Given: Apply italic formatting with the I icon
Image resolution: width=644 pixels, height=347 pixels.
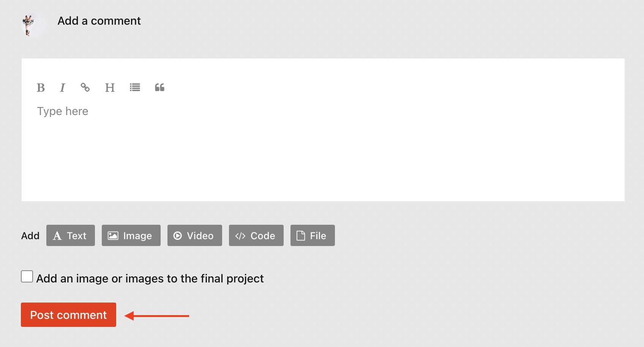Looking at the screenshot, I should pyautogui.click(x=63, y=88).
